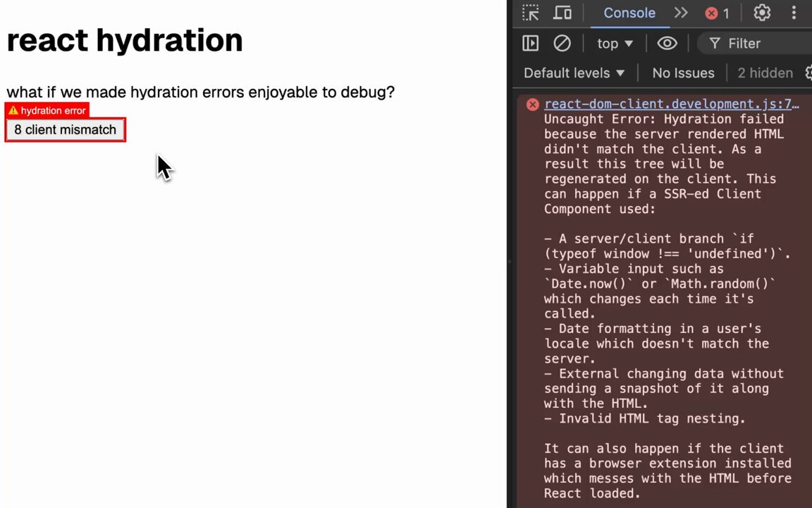Viewport: 812px width, 508px height.
Task: Click the 8 client mismatch button
Action: pos(66,130)
